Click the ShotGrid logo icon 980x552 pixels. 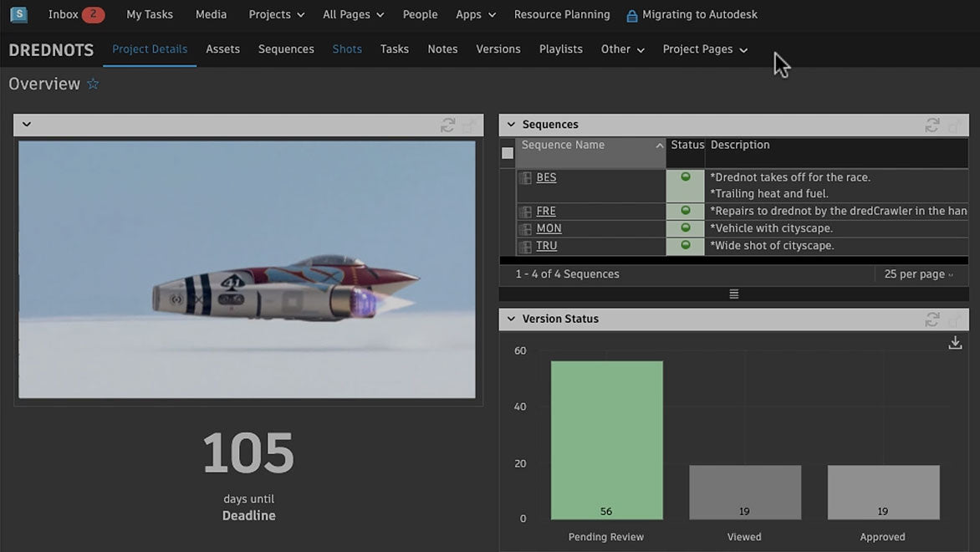pyautogui.click(x=18, y=14)
